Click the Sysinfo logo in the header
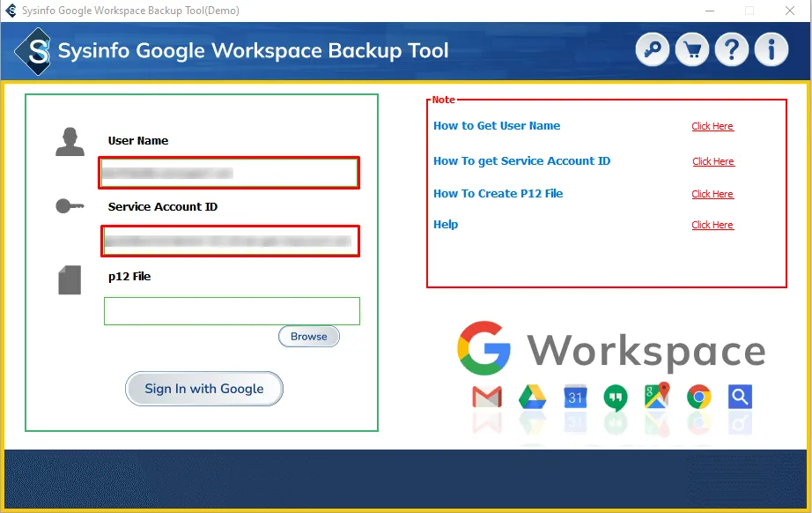The width and height of the screenshot is (812, 513). (33, 51)
